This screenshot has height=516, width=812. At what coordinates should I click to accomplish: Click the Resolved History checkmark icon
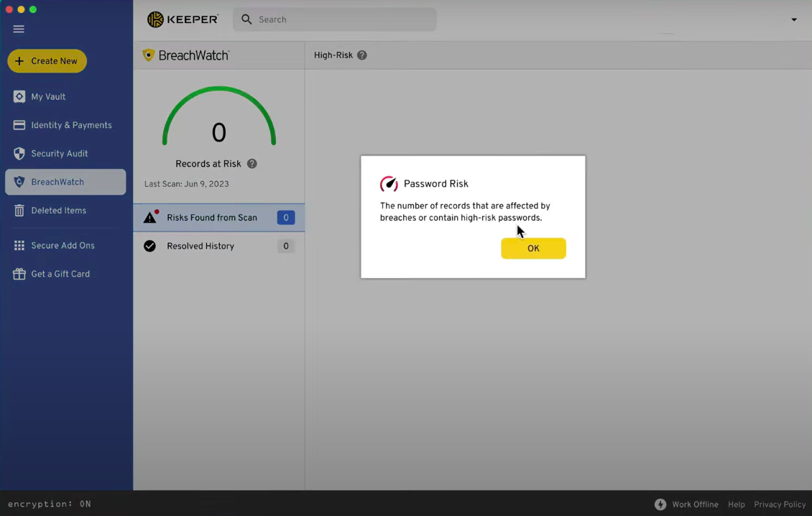tap(149, 246)
